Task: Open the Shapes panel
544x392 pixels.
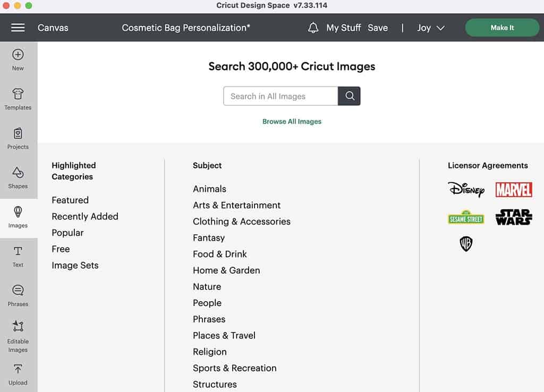Action: [x=18, y=177]
